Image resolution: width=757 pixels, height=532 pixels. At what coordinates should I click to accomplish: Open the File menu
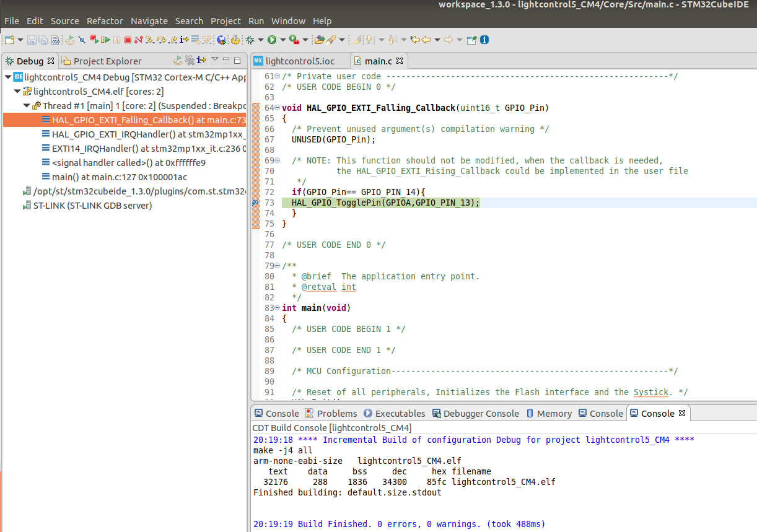pyautogui.click(x=11, y=20)
